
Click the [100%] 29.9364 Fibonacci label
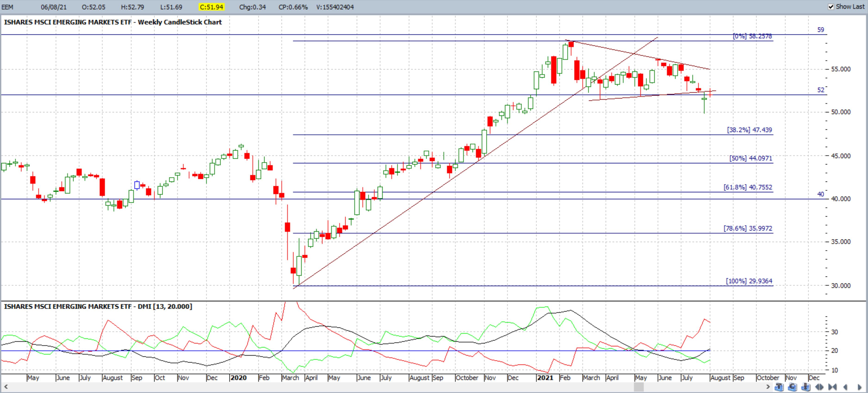tap(749, 281)
